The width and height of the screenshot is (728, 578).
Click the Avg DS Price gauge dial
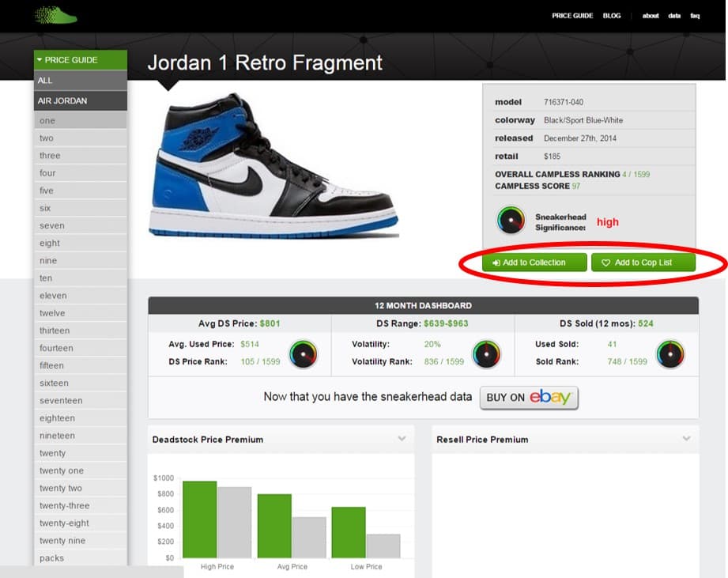tap(304, 354)
